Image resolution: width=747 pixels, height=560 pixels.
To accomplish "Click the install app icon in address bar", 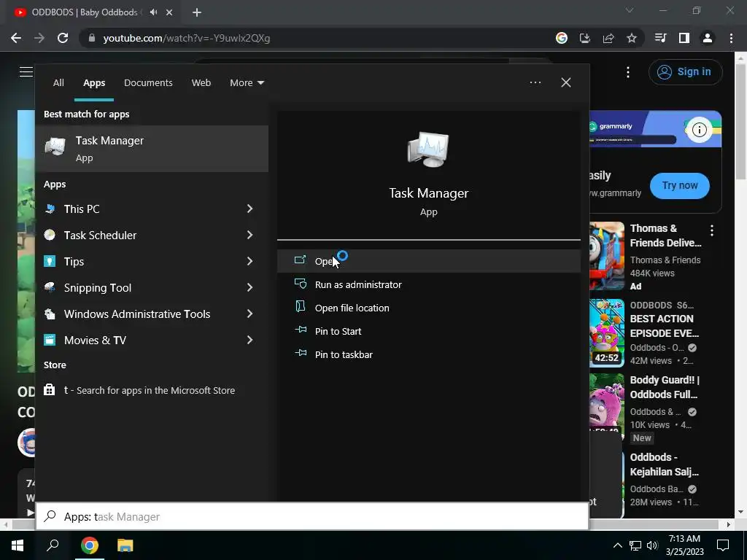I will coord(585,38).
